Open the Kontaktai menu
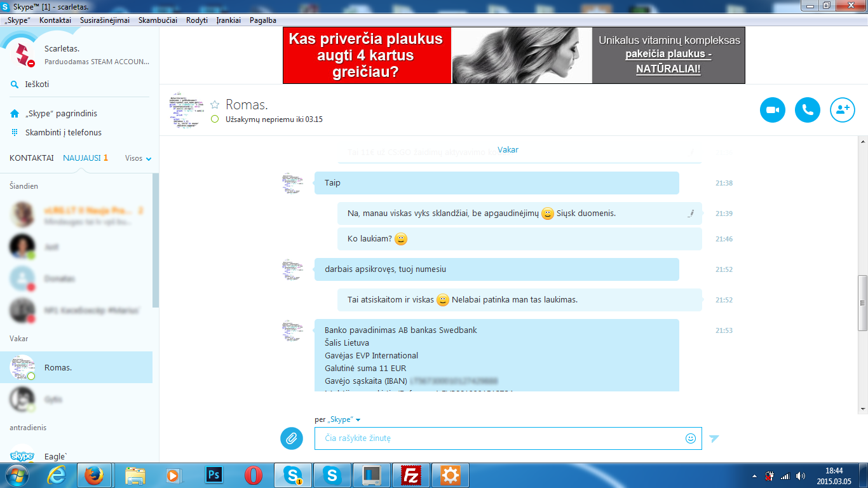The width and height of the screenshot is (868, 488). click(x=55, y=20)
